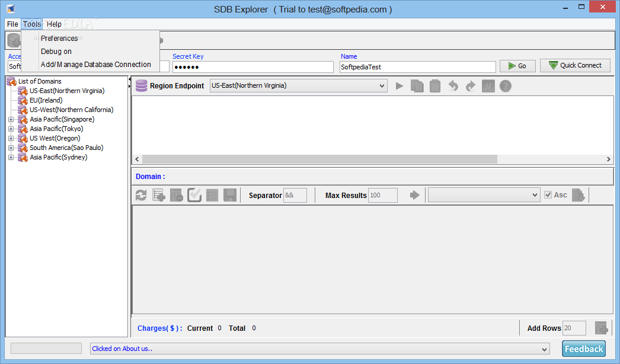Viewport: 620px width, 364px height.
Task: Toggle the Asc sort checkbox
Action: (x=548, y=194)
